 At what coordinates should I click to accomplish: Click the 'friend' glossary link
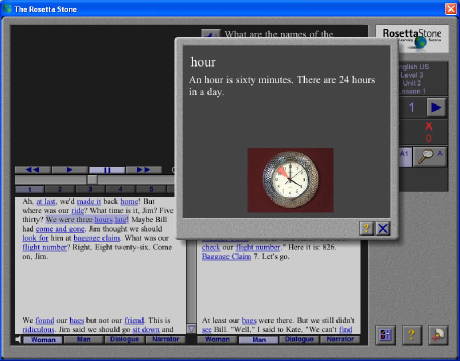pos(134,320)
